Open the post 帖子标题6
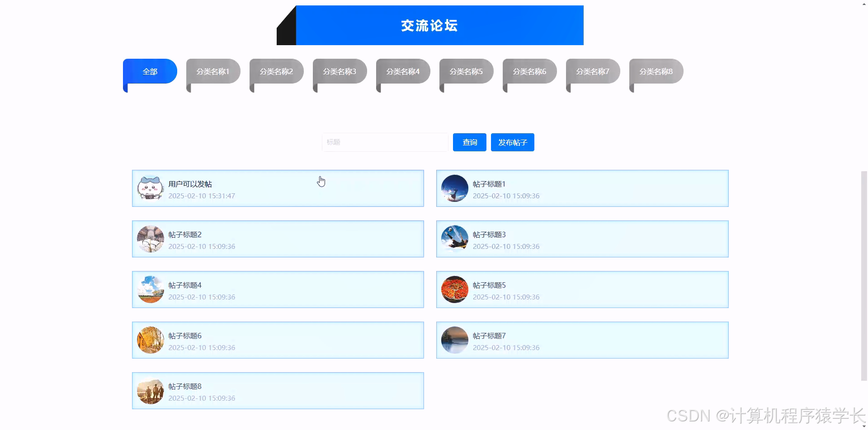This screenshot has width=868, height=430. pos(278,340)
